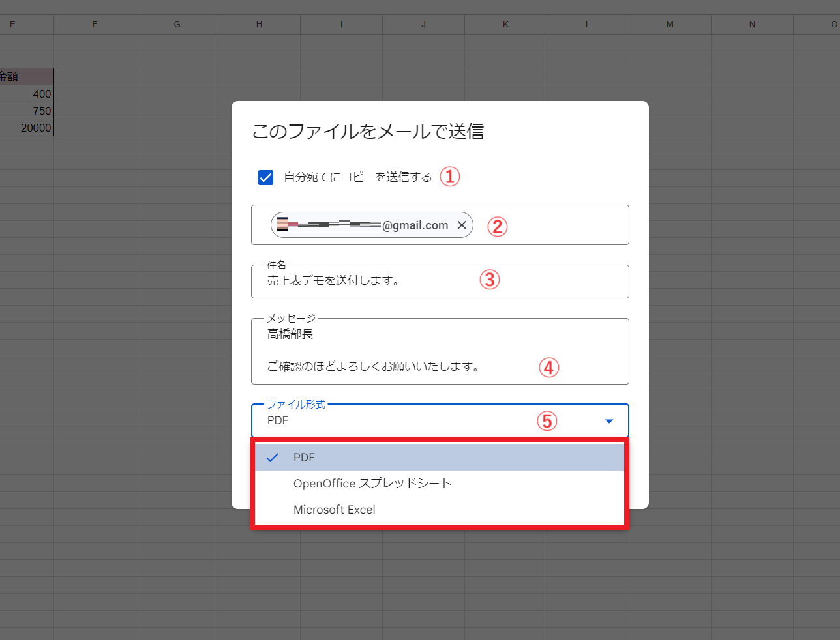840x640 pixels.
Task: Select the cell with value 750
Action: (x=26, y=111)
